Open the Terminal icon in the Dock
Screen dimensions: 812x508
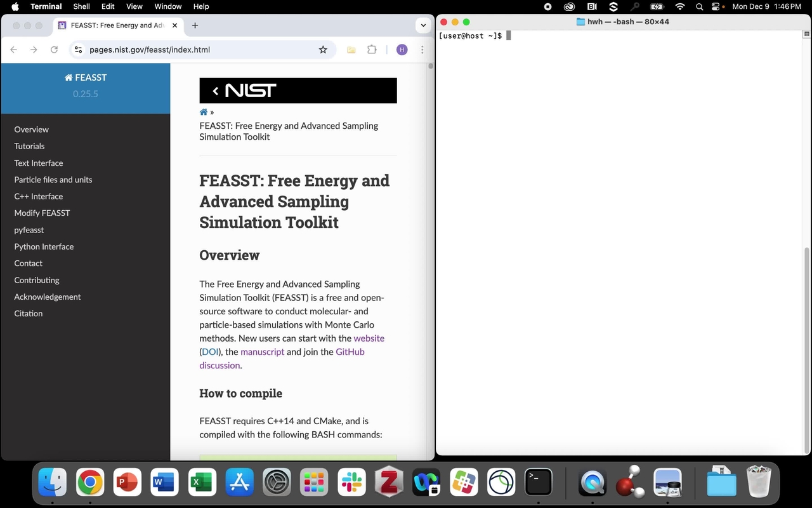[539, 483]
